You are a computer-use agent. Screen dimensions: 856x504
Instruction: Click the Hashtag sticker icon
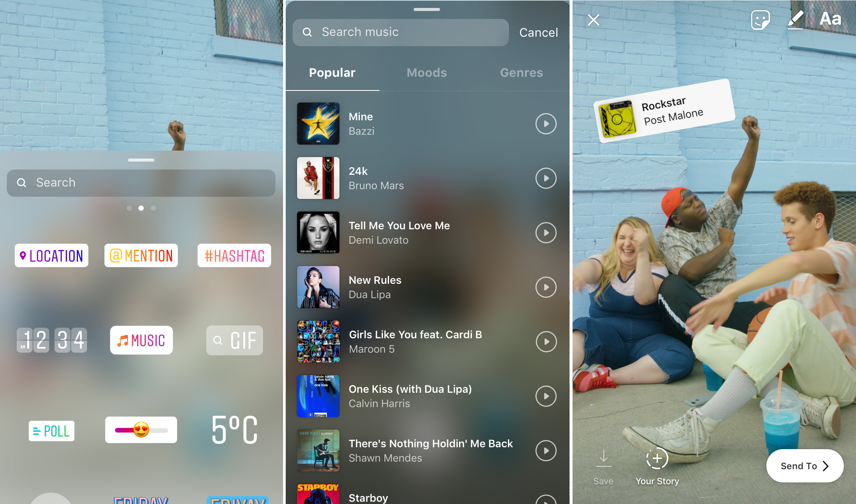pos(234,254)
